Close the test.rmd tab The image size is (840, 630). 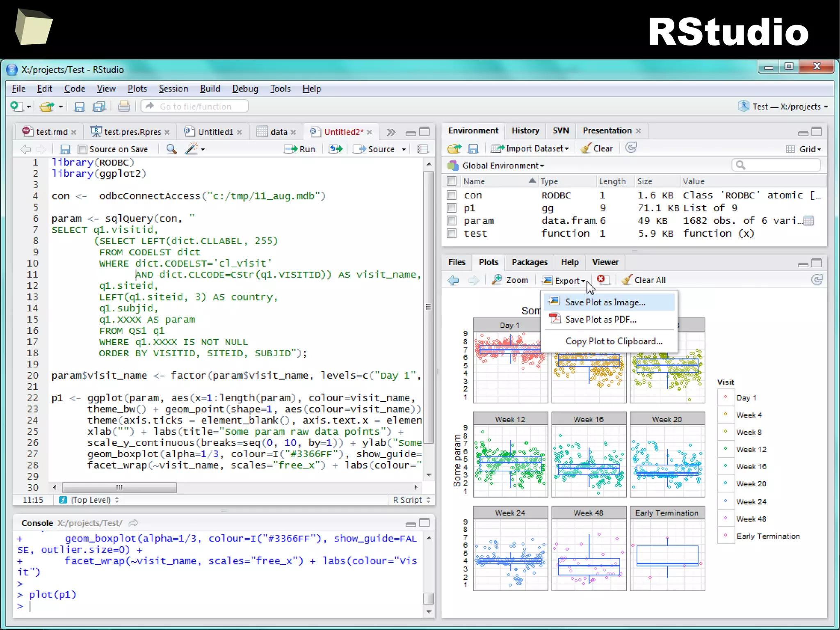point(74,132)
